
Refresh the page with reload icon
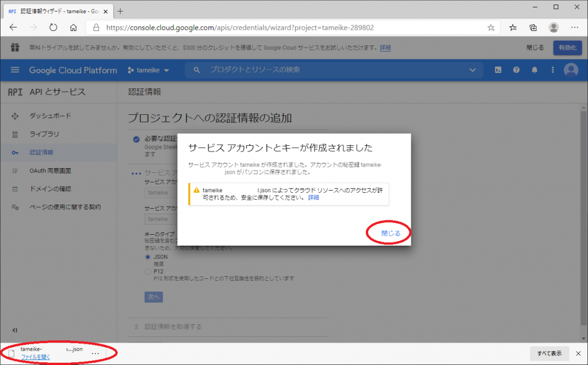click(53, 27)
